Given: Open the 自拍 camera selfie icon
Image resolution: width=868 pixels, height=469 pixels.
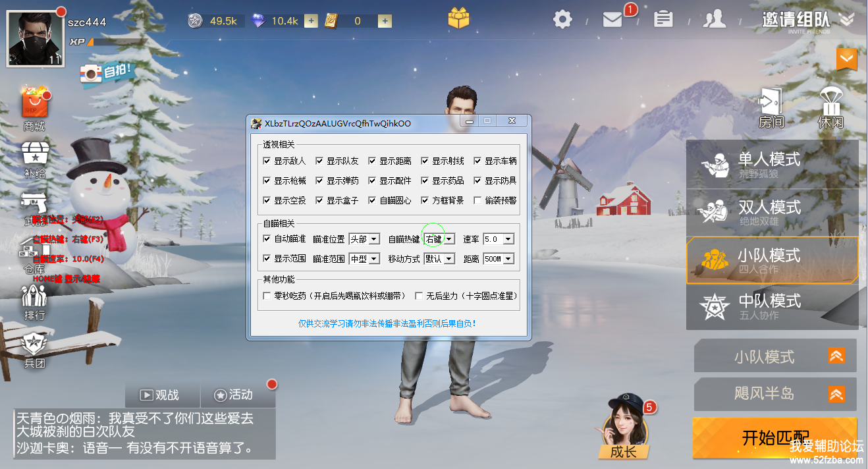Looking at the screenshot, I should pyautogui.click(x=105, y=72).
